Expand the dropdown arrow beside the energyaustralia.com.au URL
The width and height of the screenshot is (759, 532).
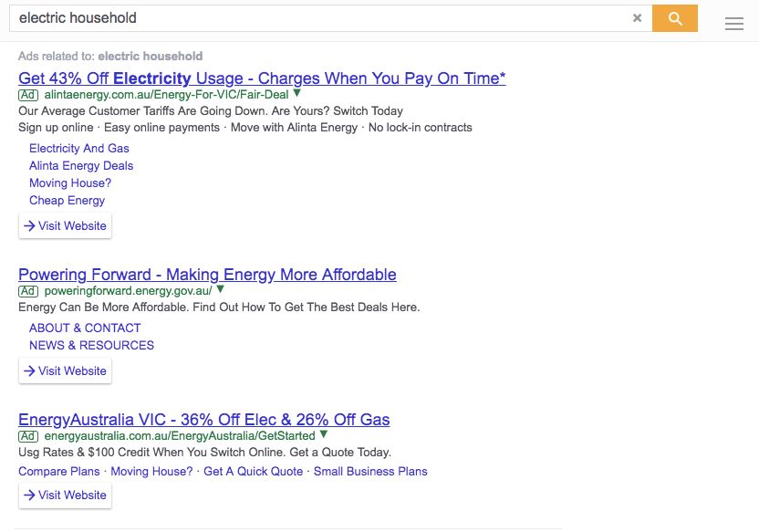[324, 434]
